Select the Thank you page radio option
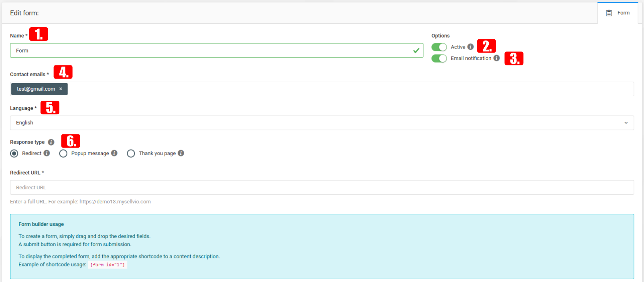The image size is (644, 282). click(131, 154)
